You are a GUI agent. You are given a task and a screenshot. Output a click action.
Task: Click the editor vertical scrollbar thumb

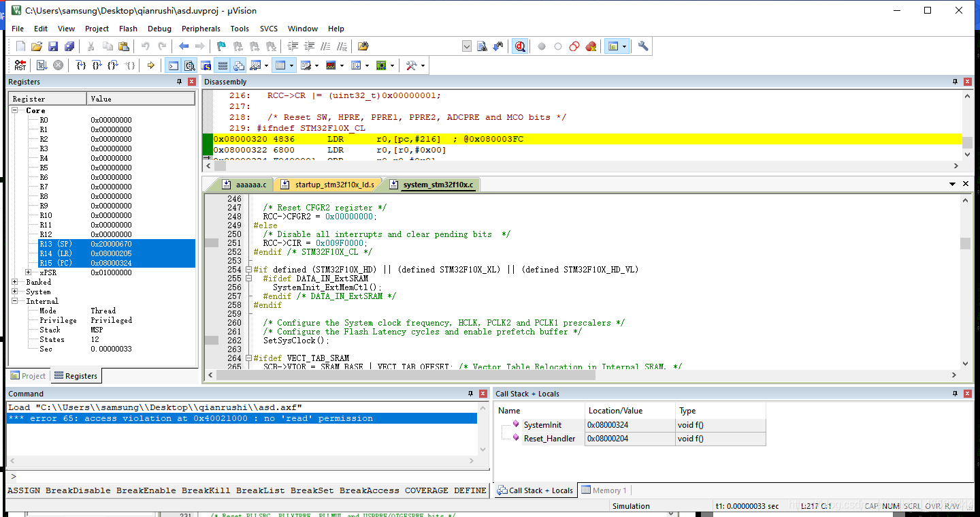pos(965,243)
